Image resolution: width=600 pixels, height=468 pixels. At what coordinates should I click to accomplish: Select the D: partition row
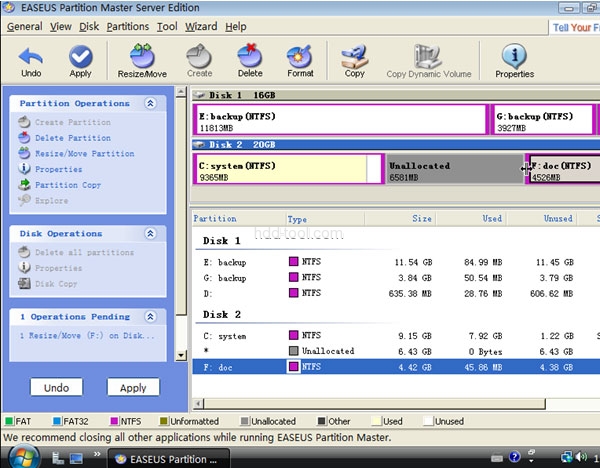point(396,294)
